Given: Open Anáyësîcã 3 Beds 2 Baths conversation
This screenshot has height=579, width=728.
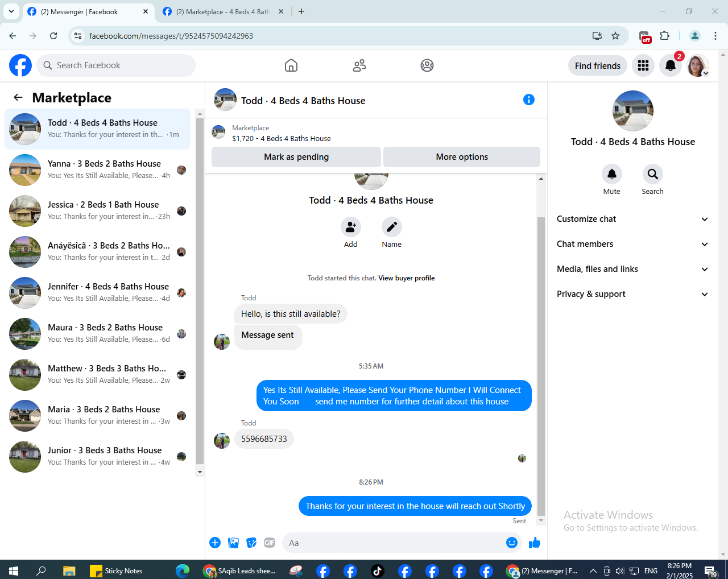Looking at the screenshot, I should point(98,252).
